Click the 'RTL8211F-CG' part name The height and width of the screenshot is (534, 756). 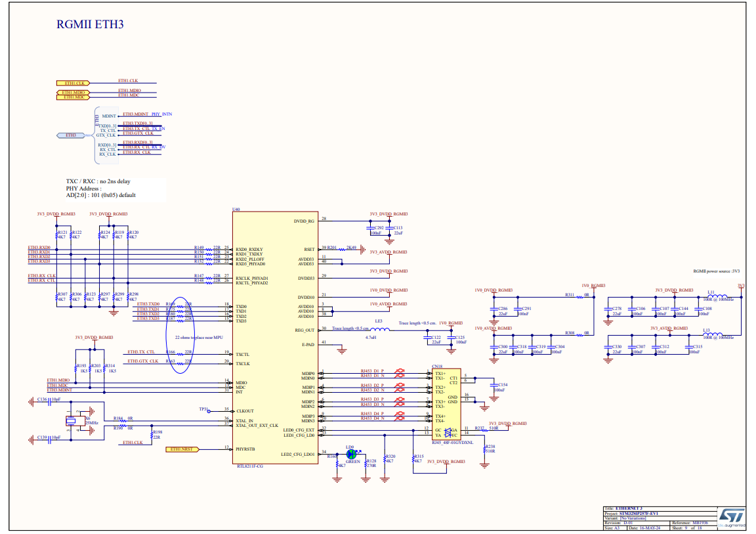(x=250, y=466)
